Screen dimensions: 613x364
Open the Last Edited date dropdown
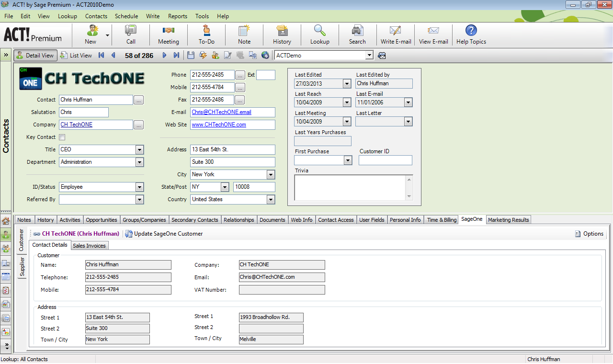coord(347,83)
